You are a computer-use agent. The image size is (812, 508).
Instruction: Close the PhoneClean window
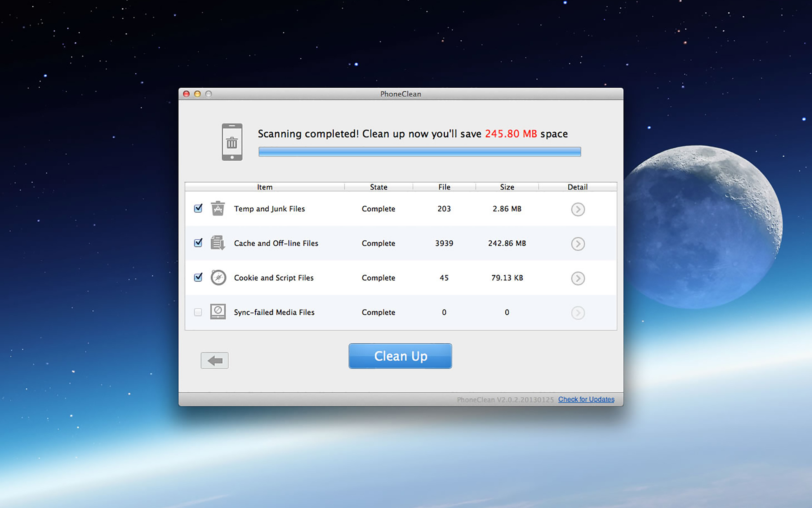pos(186,94)
